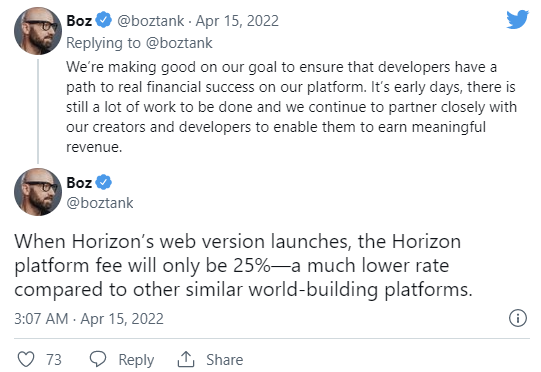Open Boz's avatar on the main tweet
Image resolution: width=541 pixels, height=372 pixels.
(x=38, y=192)
